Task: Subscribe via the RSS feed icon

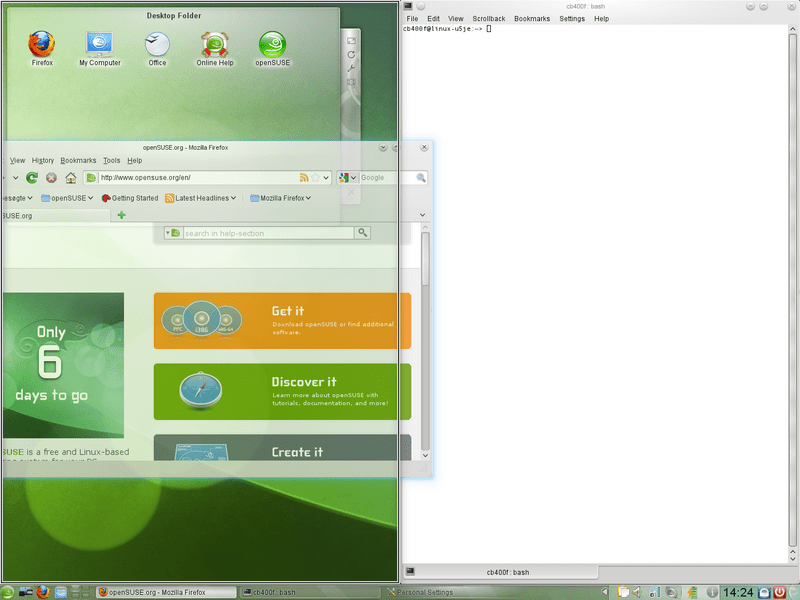Action: (x=304, y=178)
